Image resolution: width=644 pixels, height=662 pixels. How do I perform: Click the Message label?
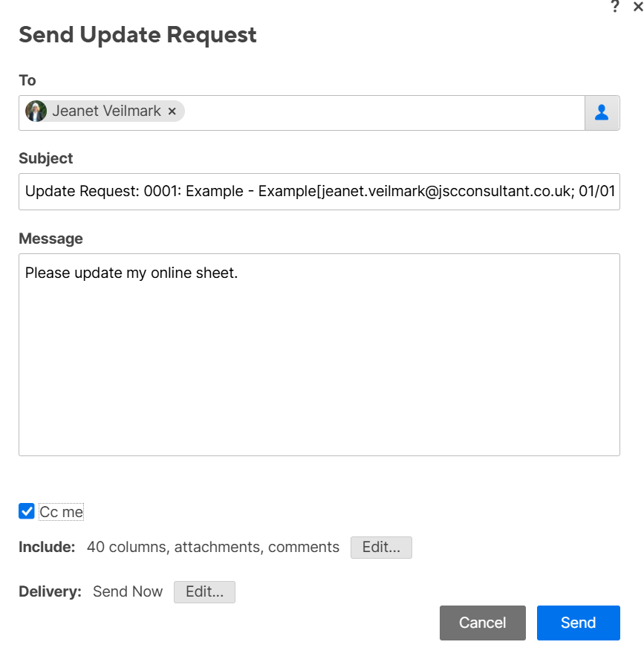click(51, 238)
